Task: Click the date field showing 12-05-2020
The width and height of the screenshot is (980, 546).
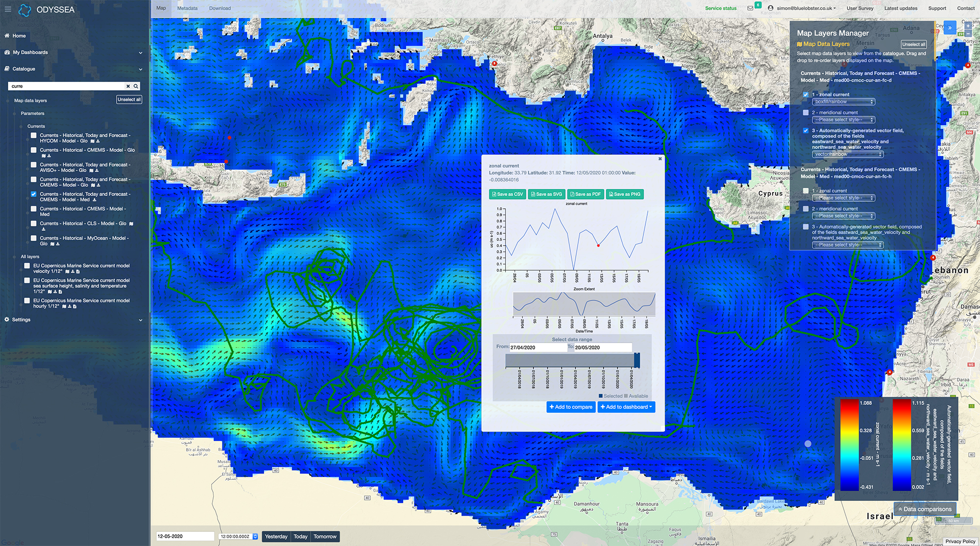Action: coord(185,536)
